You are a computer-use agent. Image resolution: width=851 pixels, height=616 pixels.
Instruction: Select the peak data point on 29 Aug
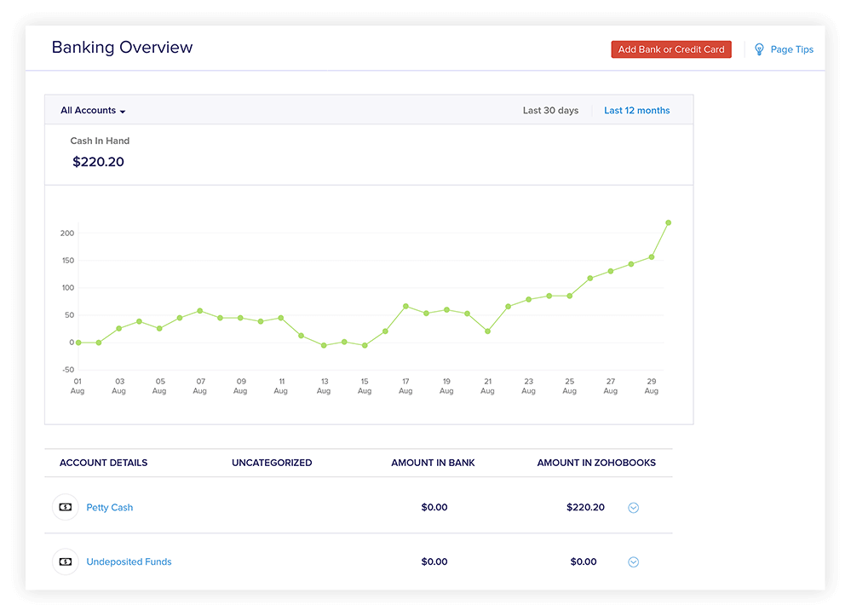[668, 221]
